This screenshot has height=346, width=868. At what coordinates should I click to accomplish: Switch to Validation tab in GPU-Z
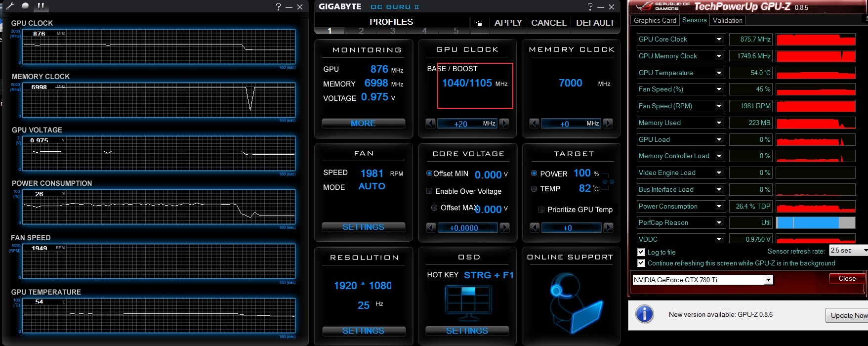point(727,20)
